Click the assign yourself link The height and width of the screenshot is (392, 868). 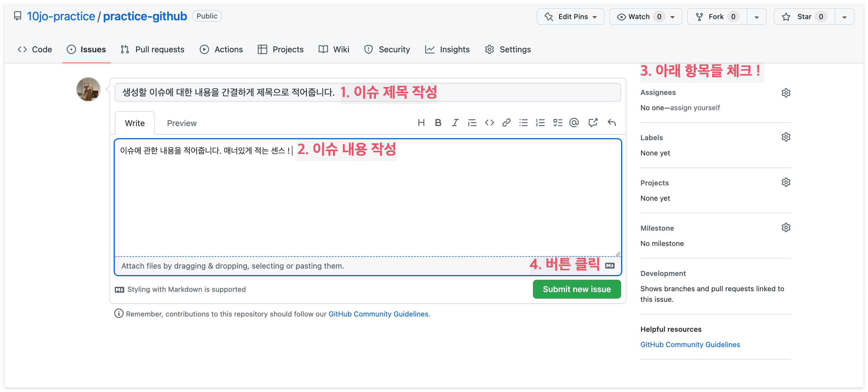click(x=695, y=108)
